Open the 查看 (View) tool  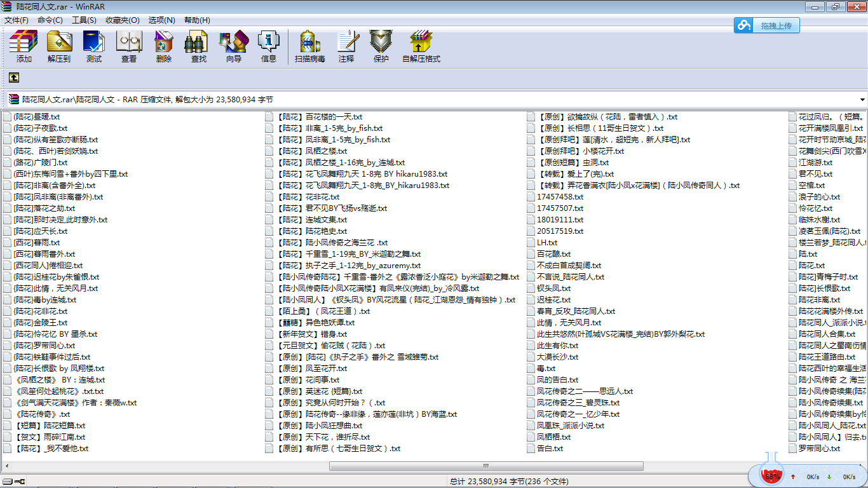point(129,46)
